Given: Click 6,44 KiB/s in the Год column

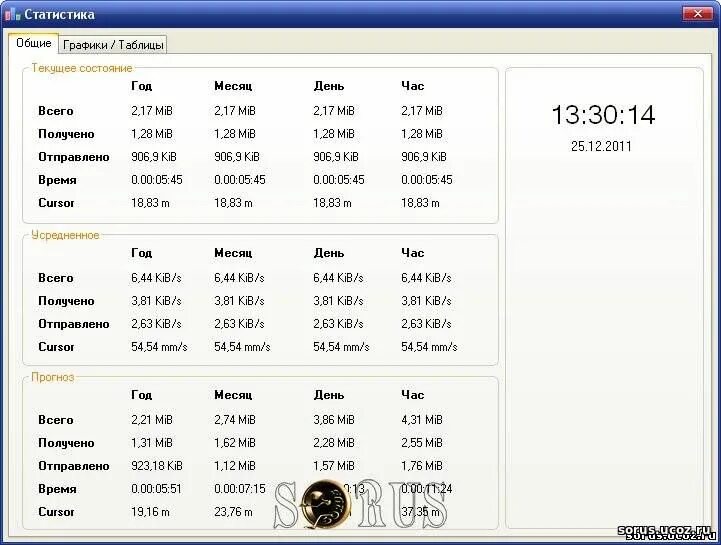Looking at the screenshot, I should [156, 278].
